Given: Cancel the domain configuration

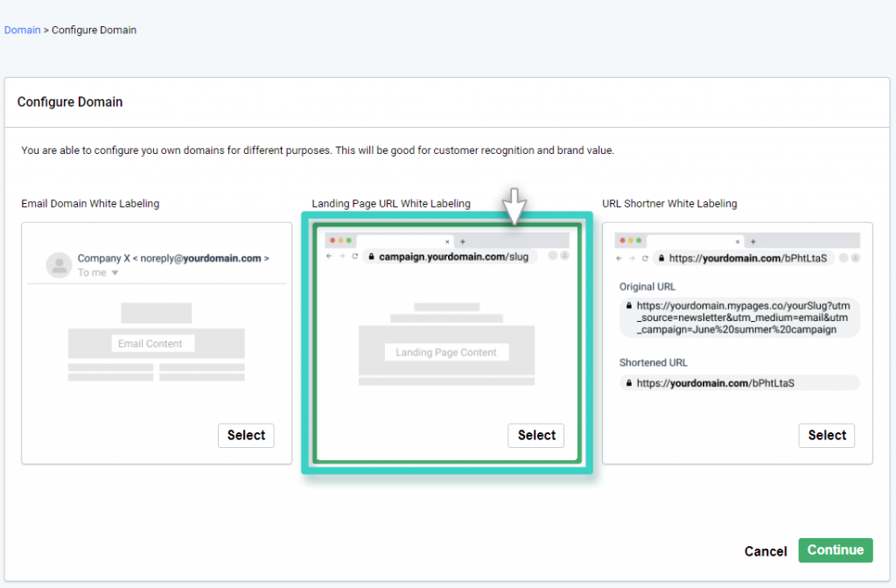Looking at the screenshot, I should tap(765, 550).
